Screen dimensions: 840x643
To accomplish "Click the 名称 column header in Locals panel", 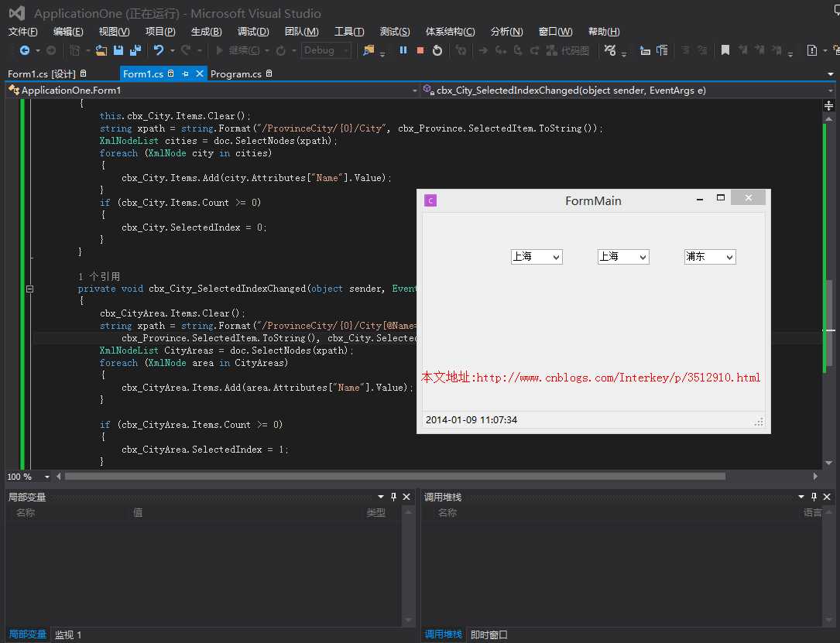I will 26,513.
